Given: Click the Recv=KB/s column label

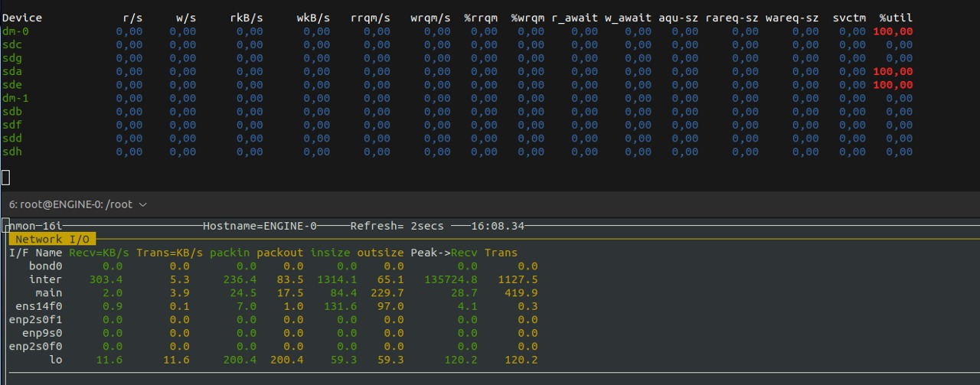Looking at the screenshot, I should pyautogui.click(x=100, y=253).
